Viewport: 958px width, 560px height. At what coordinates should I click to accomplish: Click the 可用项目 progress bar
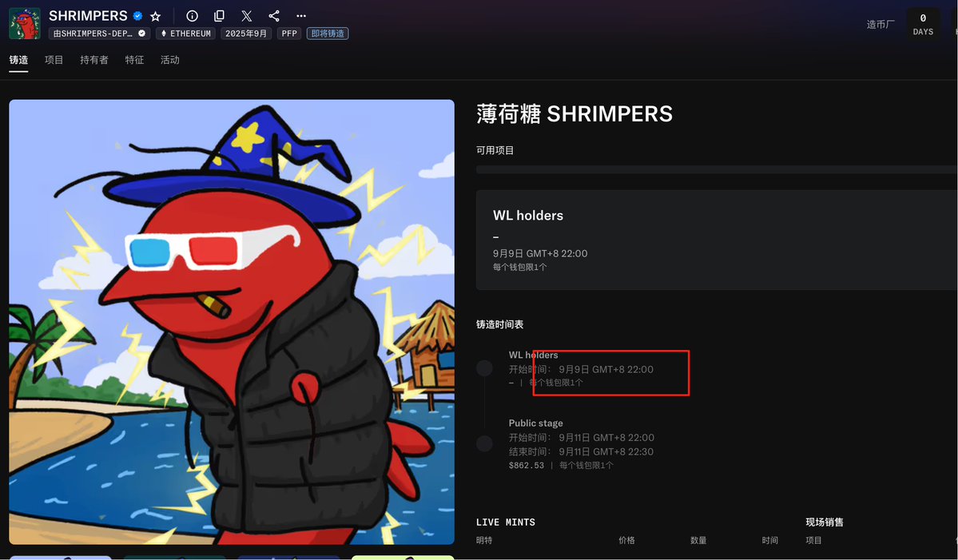(x=717, y=170)
